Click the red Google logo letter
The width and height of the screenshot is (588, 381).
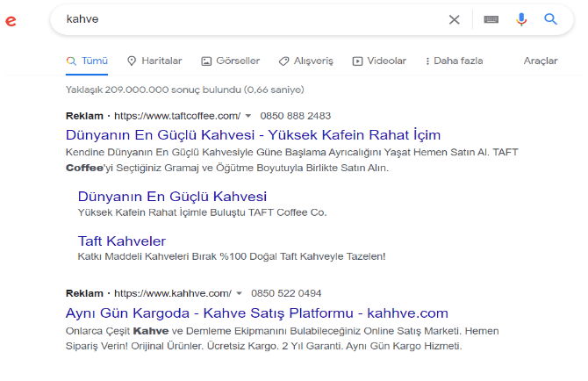coord(11,20)
